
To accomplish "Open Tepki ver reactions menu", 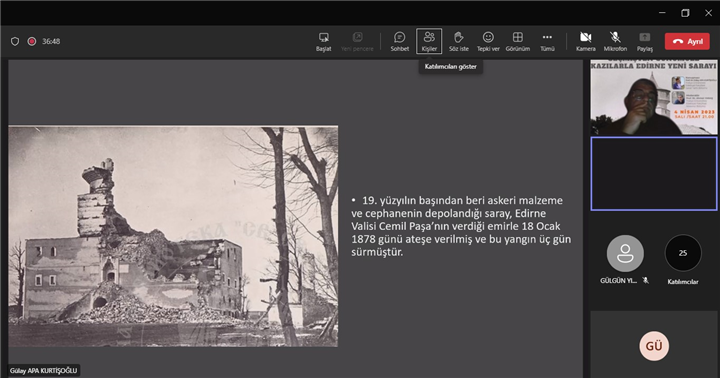I will [x=488, y=41].
